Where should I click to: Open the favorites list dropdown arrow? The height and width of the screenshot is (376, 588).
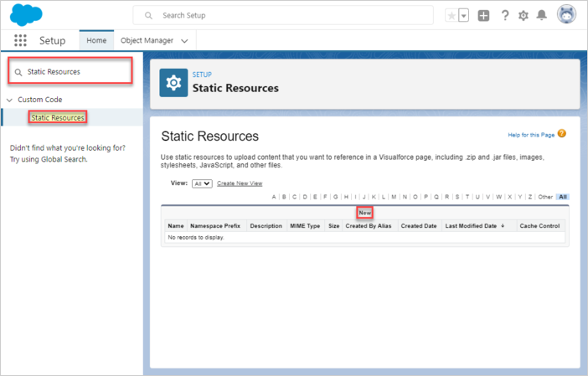click(x=463, y=15)
